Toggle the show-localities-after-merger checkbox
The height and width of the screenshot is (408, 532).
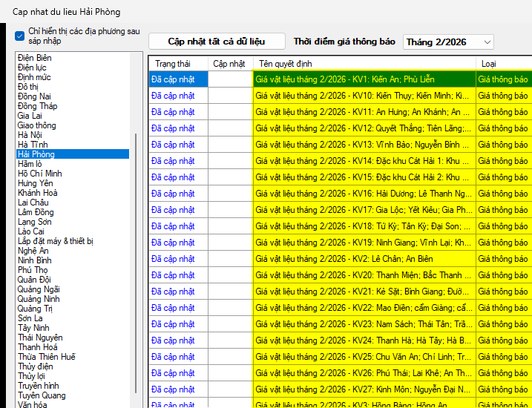coord(20,36)
